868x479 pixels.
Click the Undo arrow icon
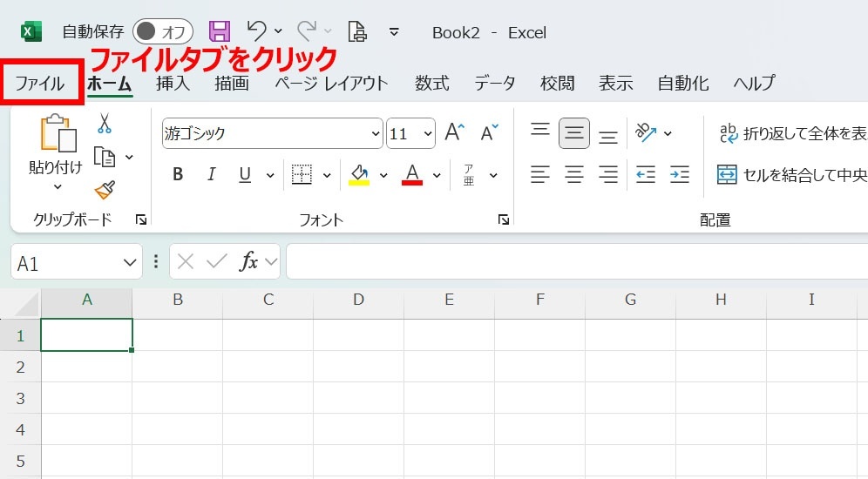pos(256,31)
